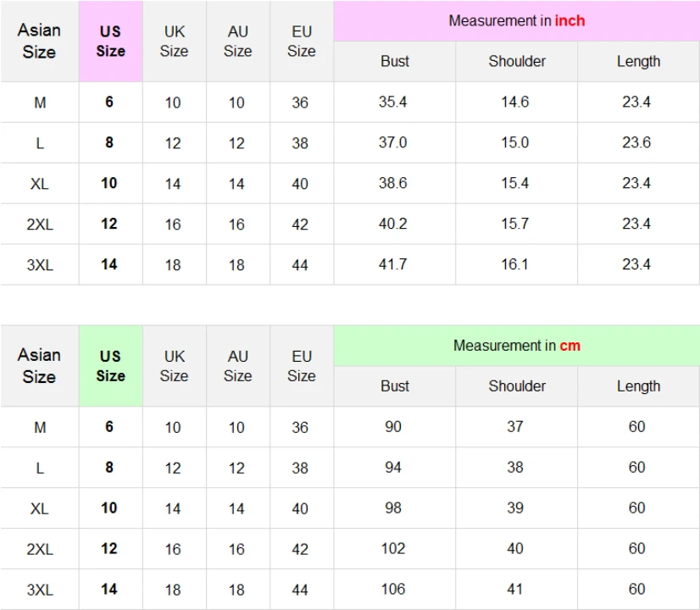Click the Length column header in cm table
Screen dimensions: 700x610
coord(638,386)
